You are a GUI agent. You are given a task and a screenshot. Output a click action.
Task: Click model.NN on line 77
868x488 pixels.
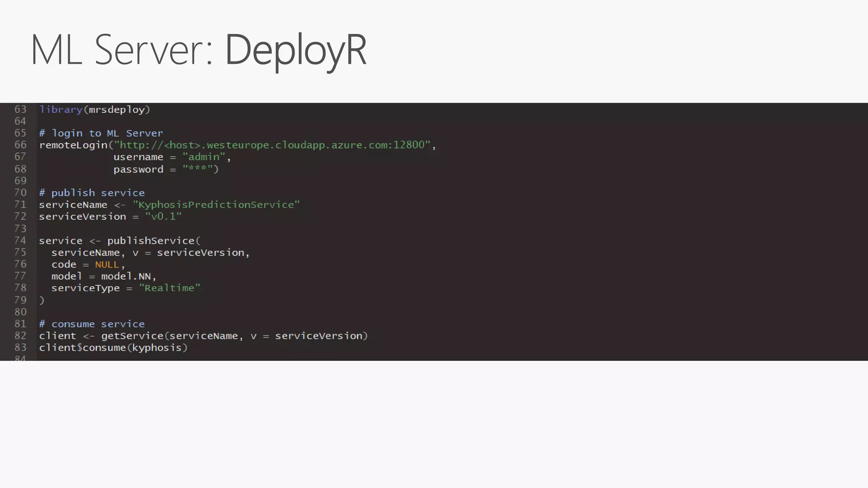point(126,276)
